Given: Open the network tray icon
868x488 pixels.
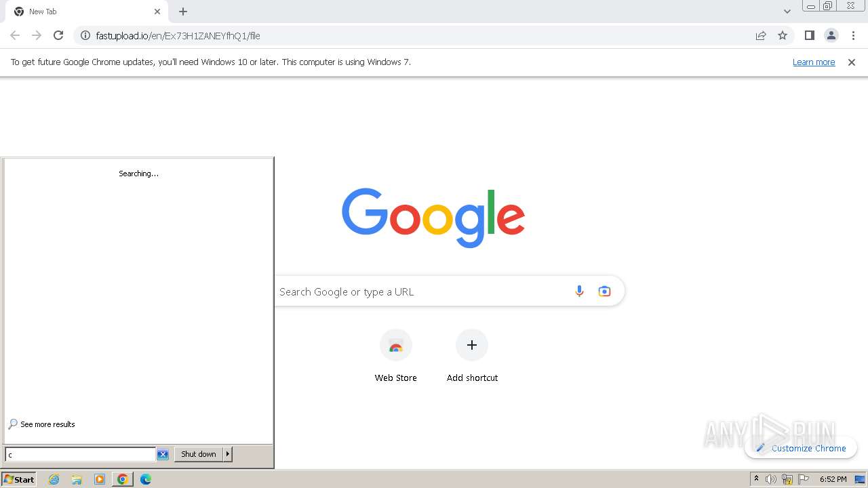Looking at the screenshot, I should tap(787, 479).
